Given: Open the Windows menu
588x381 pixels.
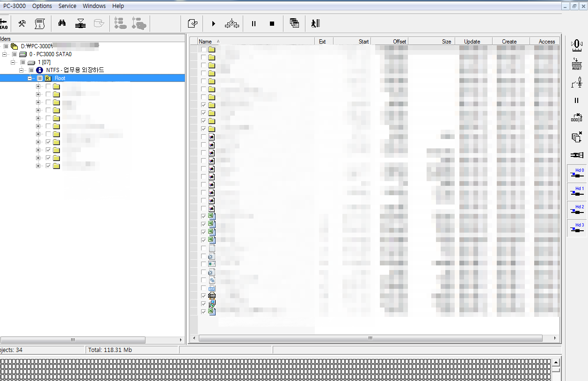Looking at the screenshot, I should pos(94,6).
